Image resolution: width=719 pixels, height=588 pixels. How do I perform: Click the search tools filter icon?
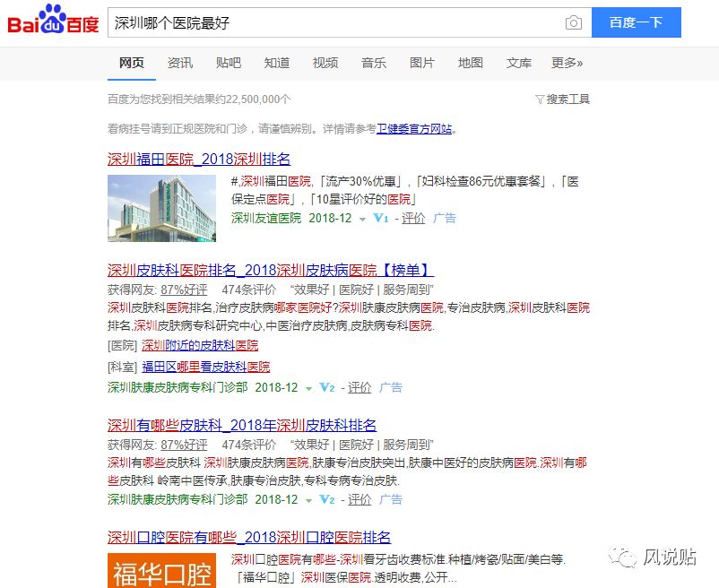(540, 99)
